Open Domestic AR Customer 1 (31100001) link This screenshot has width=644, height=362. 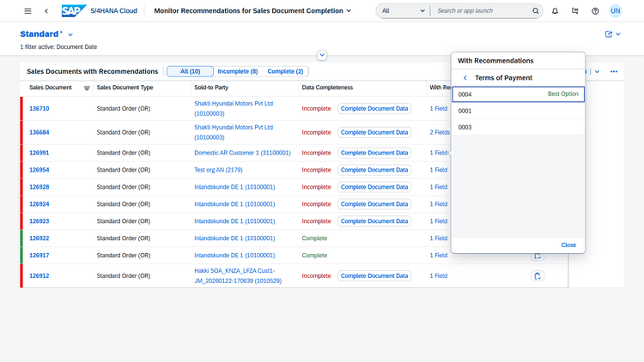(242, 153)
